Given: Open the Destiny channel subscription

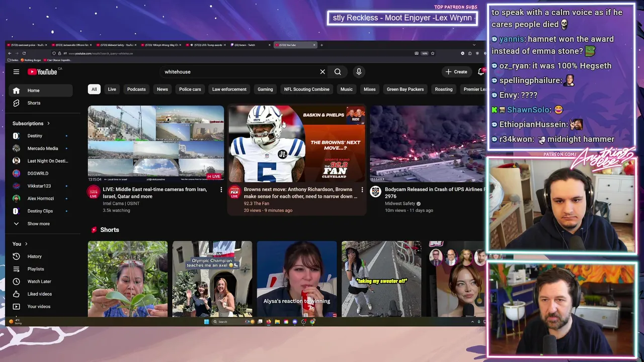Looking at the screenshot, I should tap(40, 136).
